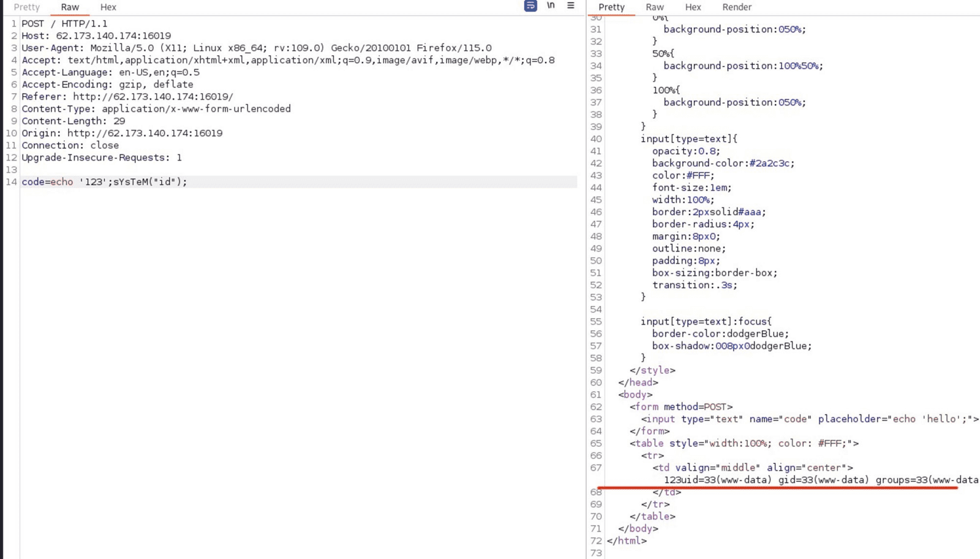Click the '123uid=33(www-data)' output line
980x559 pixels.
(x=821, y=480)
